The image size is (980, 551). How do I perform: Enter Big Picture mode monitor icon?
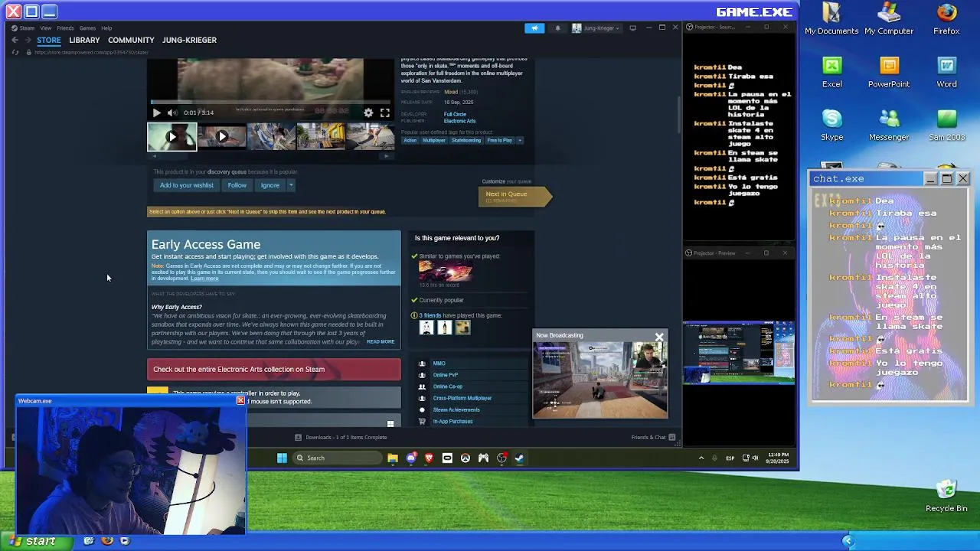632,28
